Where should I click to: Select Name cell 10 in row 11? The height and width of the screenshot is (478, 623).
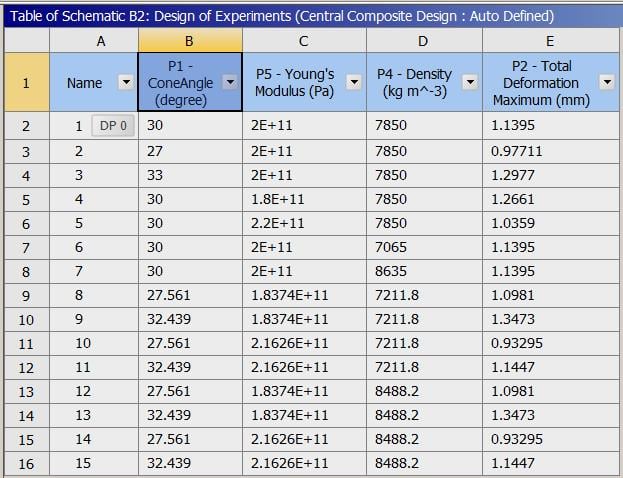94,343
